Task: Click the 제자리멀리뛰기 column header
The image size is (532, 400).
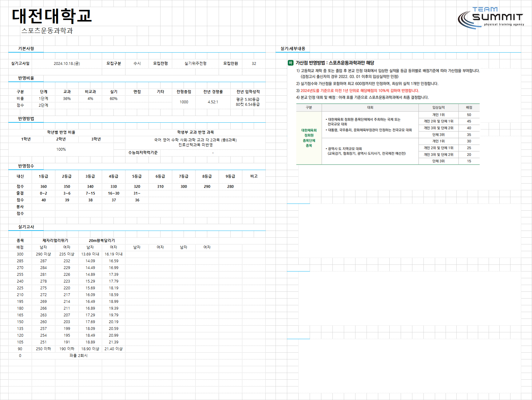Action: point(55,240)
